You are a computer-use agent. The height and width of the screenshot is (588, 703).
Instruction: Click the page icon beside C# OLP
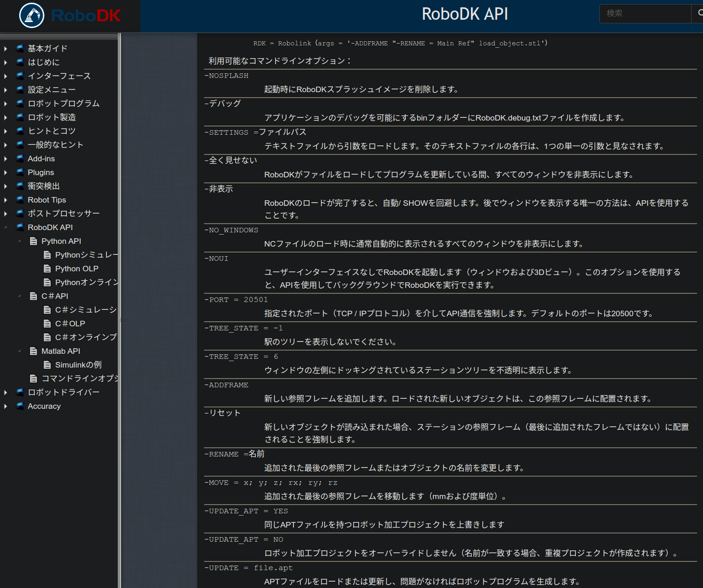[47, 324]
